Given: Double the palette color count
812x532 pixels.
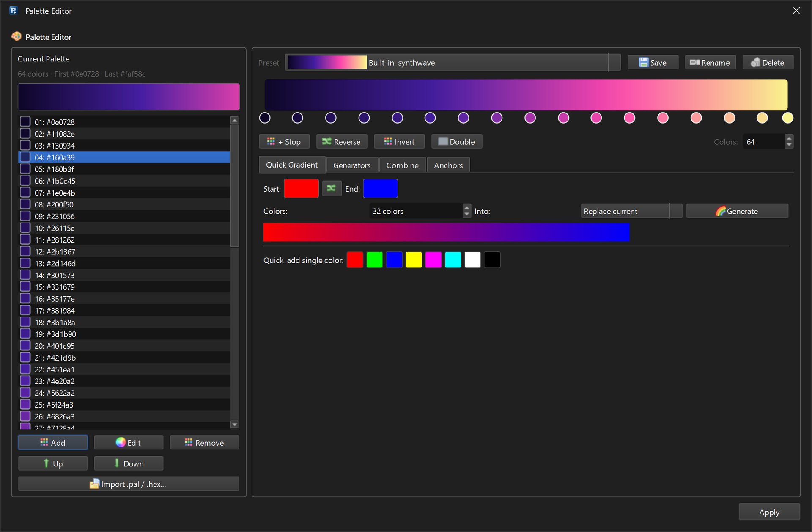Looking at the screenshot, I should [457, 142].
